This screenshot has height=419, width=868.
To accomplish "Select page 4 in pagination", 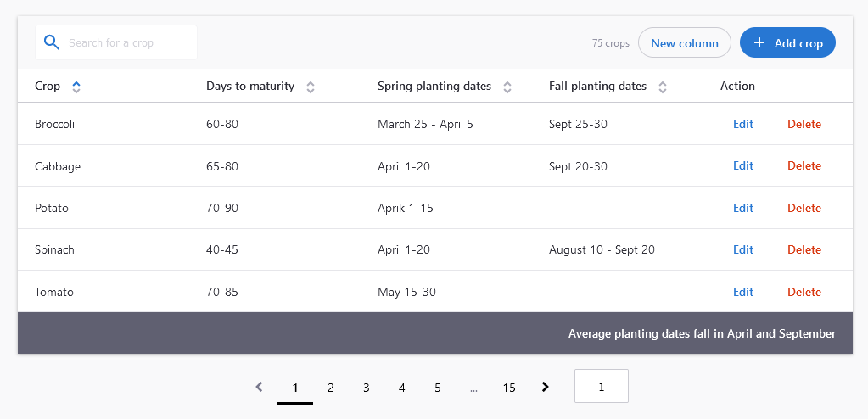I will (402, 388).
